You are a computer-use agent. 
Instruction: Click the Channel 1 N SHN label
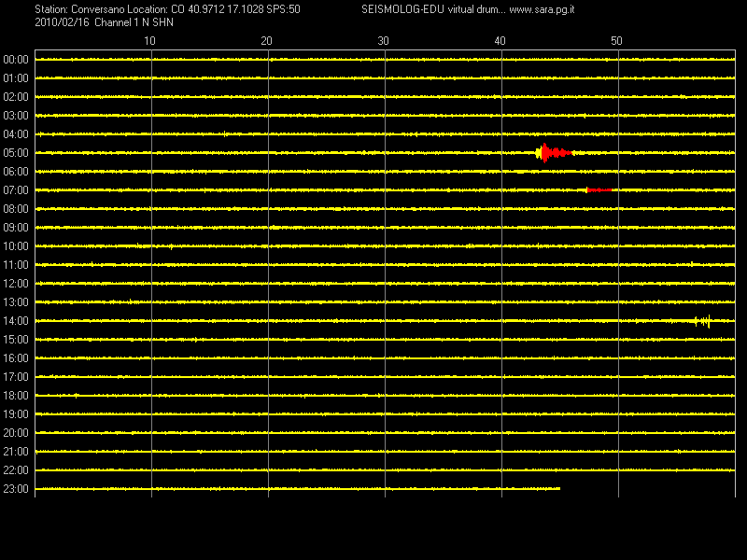point(134,22)
